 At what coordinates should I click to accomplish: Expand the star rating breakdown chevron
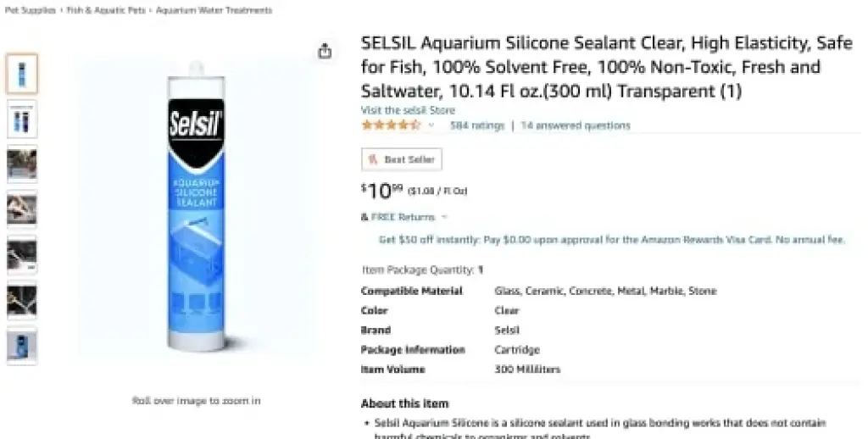pos(431,125)
